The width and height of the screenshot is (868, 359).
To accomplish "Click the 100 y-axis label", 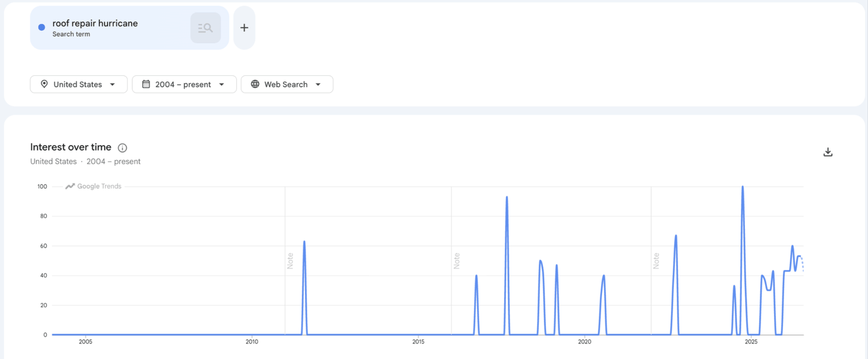I will click(x=42, y=187).
